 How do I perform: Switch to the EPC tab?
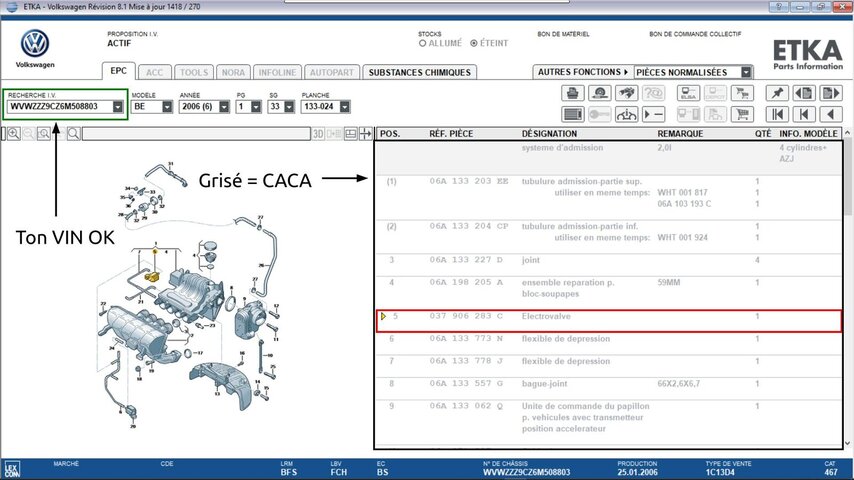[119, 71]
